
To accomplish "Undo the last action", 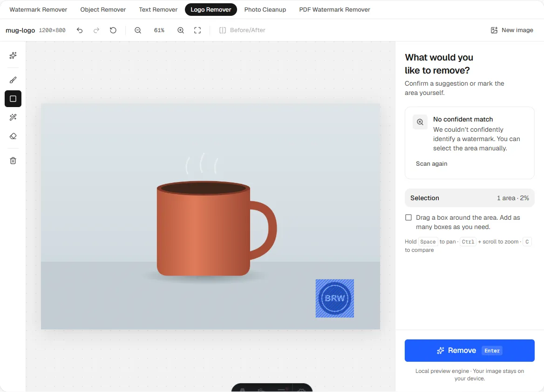I will 80,30.
